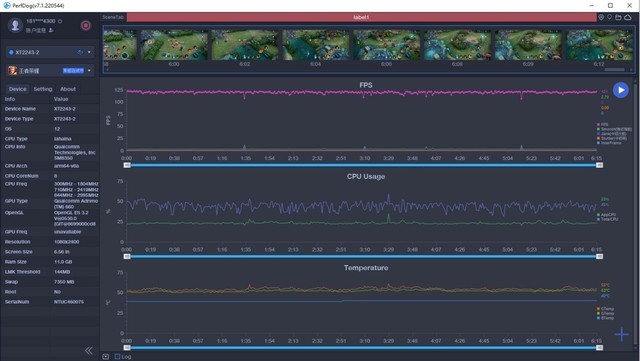Click the blue plus add-chart icon

622,334
